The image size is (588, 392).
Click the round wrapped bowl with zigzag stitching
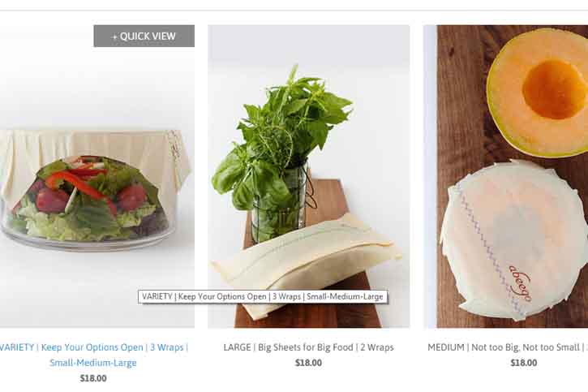pos(513,240)
